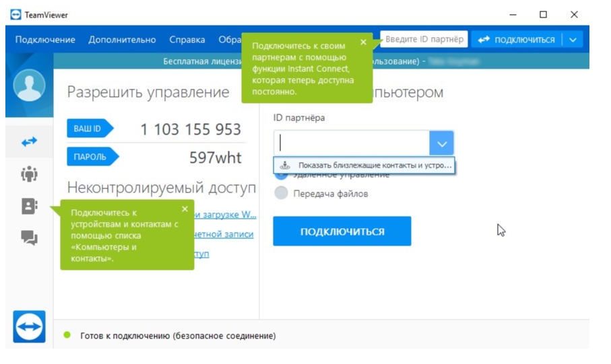The width and height of the screenshot is (611, 364).
Task: Open the Meeting people sidebar icon
Action: click(x=29, y=174)
